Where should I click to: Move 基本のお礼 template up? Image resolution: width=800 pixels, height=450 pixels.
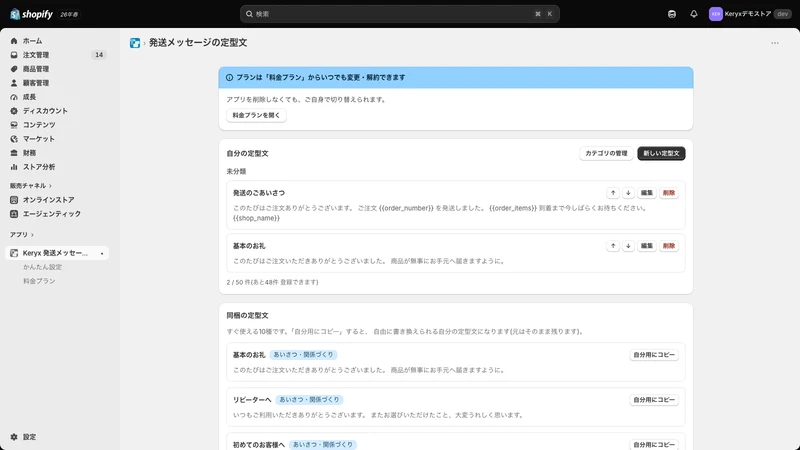613,246
